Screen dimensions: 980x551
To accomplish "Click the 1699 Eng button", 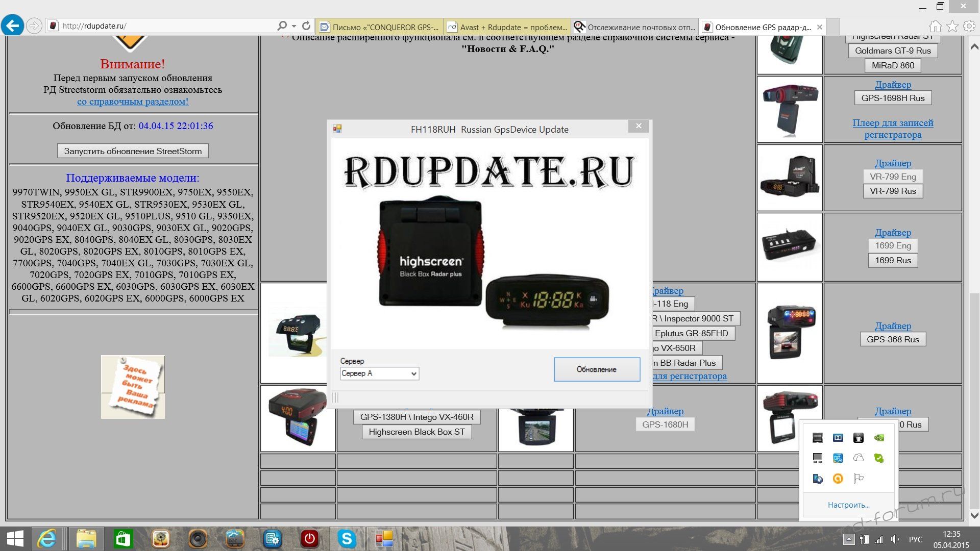I will 893,245.
